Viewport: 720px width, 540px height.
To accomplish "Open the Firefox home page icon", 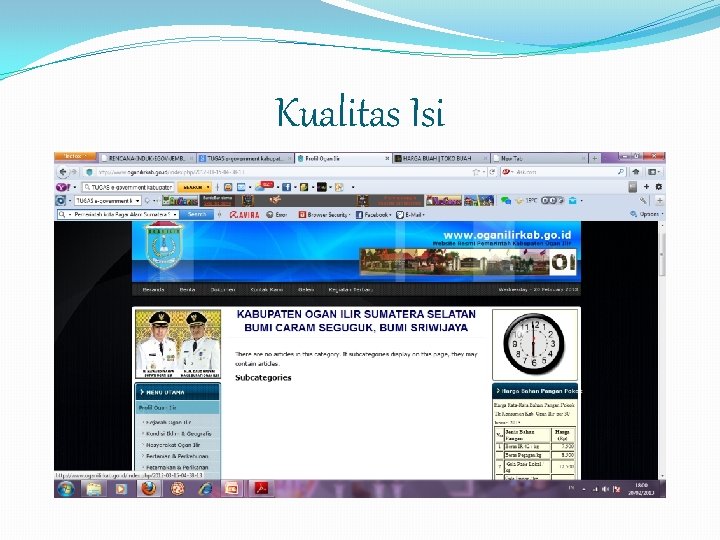I will pos(636,172).
